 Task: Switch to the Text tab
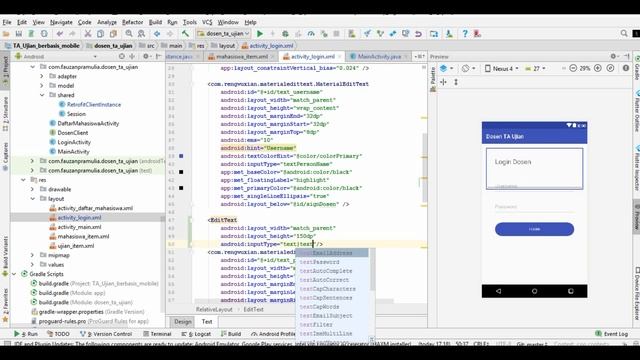tap(207, 322)
